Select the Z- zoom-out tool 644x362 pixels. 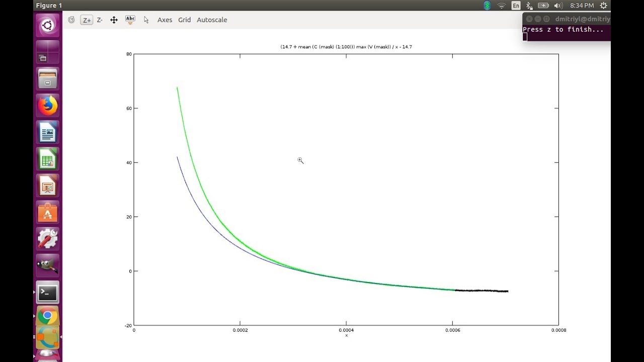click(x=100, y=20)
